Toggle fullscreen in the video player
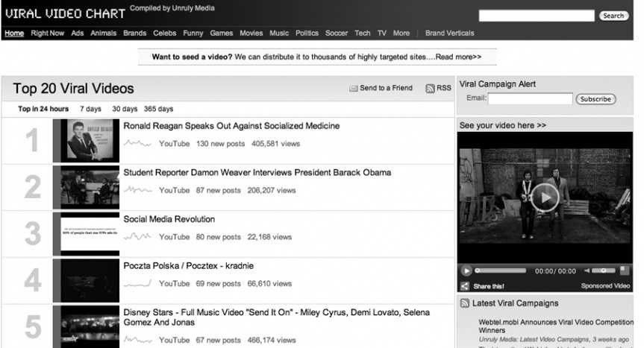This screenshot has height=348, width=644. (625, 270)
